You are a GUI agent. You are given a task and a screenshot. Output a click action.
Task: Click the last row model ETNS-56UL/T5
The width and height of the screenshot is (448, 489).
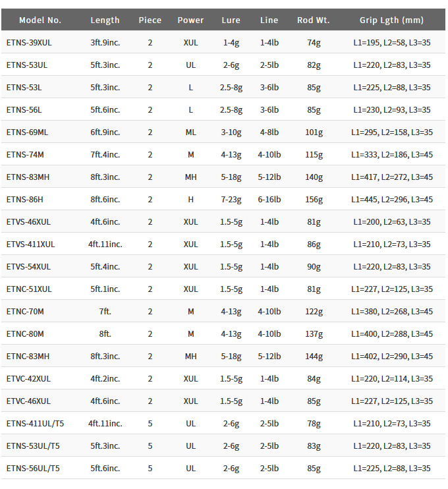(33, 468)
